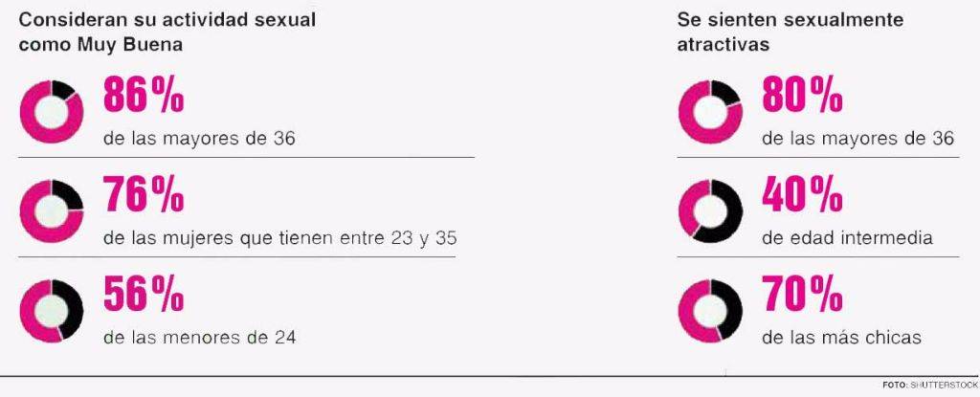Click the donut chart beside 86%
The width and height of the screenshot is (980, 397).
click(52, 112)
